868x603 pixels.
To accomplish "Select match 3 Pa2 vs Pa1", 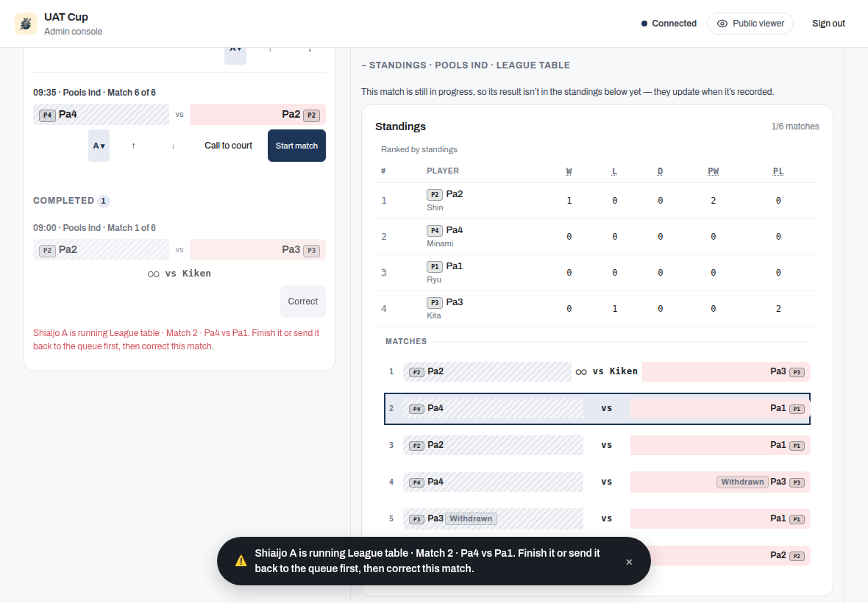I will point(597,446).
